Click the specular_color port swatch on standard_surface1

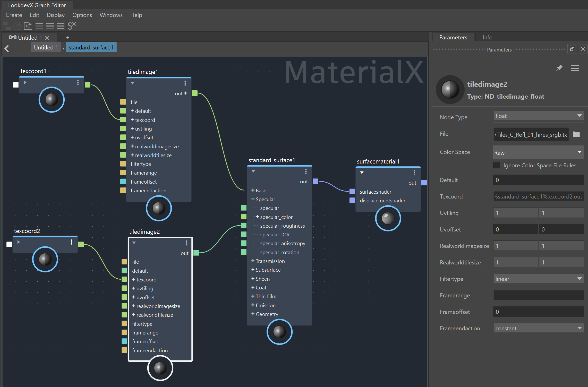pos(244,217)
